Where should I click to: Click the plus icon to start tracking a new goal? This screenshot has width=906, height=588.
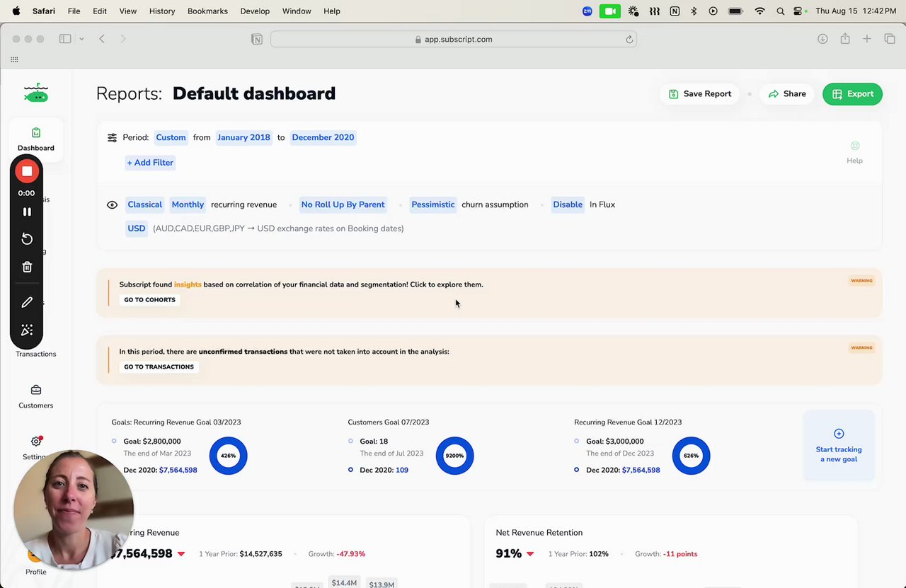[839, 434]
